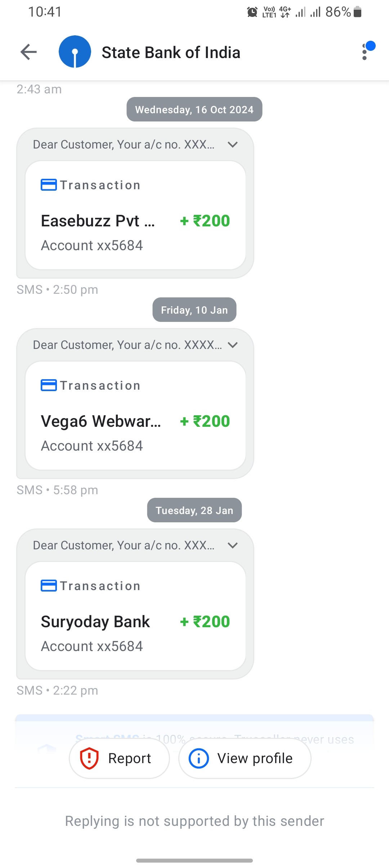Go back using the arrow icon
This screenshot has width=389, height=868.
pyautogui.click(x=29, y=52)
